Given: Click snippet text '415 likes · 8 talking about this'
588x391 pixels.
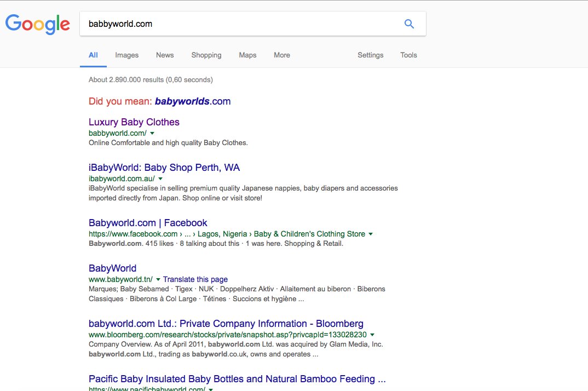Looking at the screenshot, I should coord(192,244).
